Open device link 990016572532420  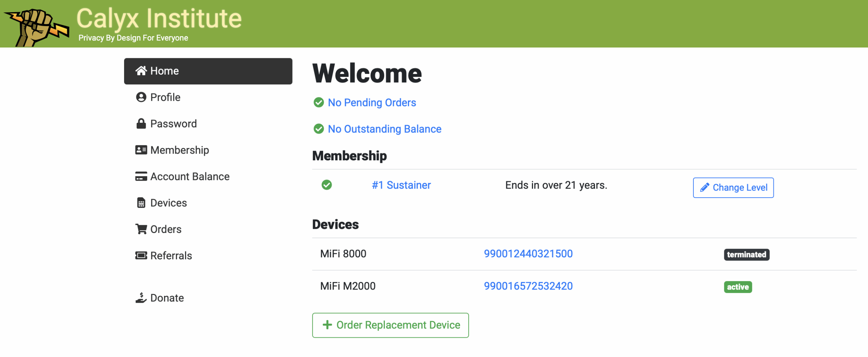tap(528, 286)
